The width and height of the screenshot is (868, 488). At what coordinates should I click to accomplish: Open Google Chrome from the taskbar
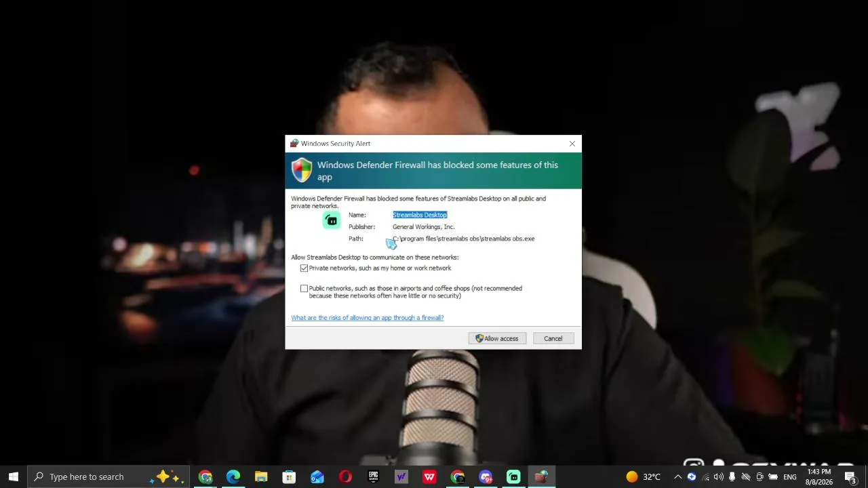point(205,476)
